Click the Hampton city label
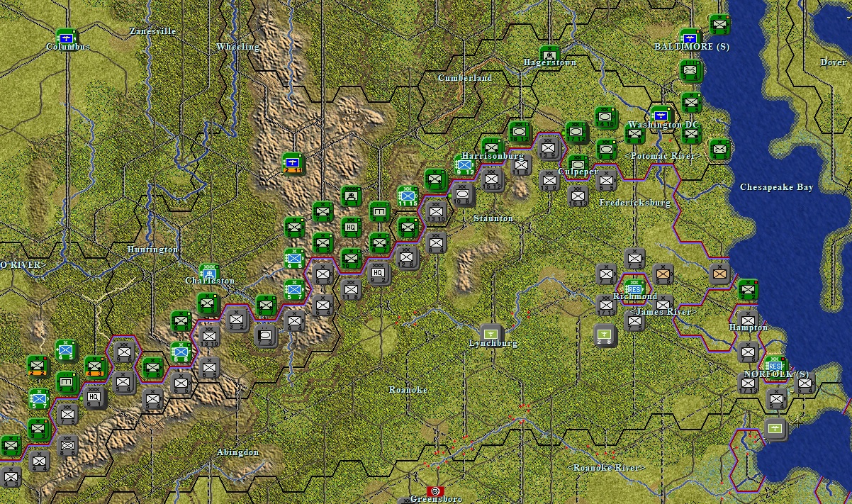The image size is (852, 504). tap(749, 327)
